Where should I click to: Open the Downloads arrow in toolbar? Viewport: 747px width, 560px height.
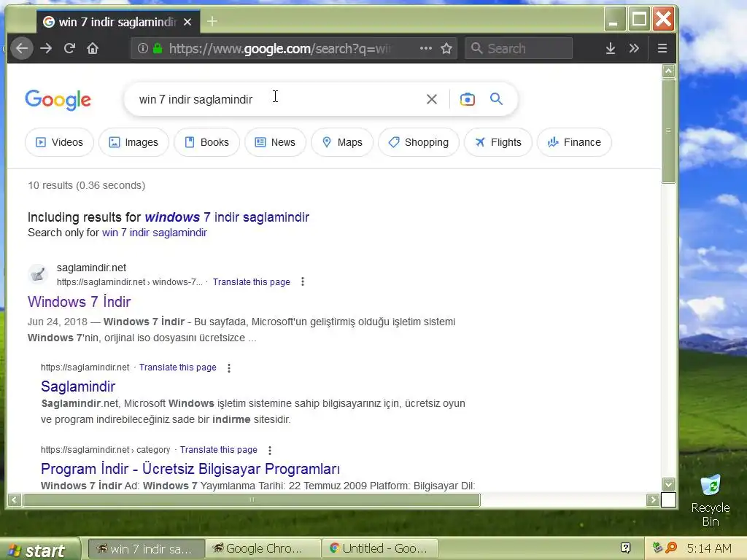coord(611,48)
